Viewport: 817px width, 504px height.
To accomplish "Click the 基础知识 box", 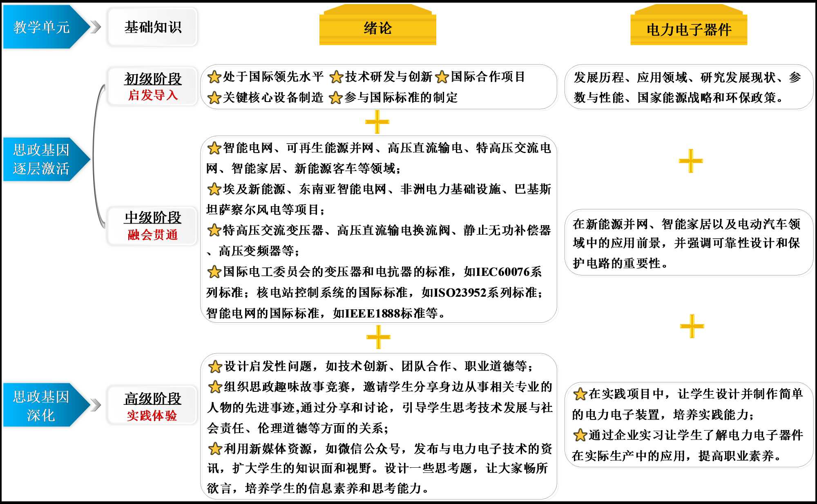I will tap(153, 27).
